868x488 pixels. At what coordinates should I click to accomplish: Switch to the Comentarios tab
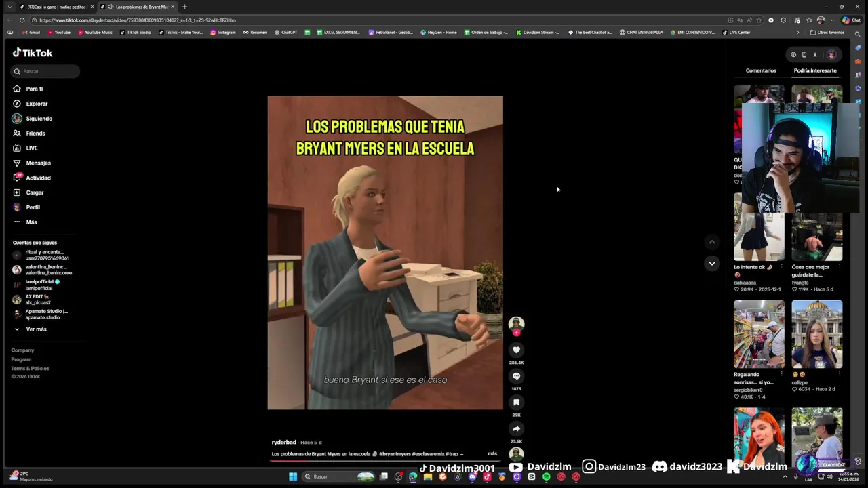click(761, 70)
